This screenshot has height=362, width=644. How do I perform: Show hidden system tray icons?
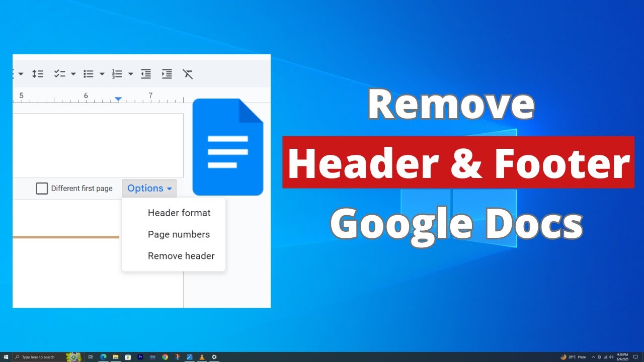click(x=593, y=357)
